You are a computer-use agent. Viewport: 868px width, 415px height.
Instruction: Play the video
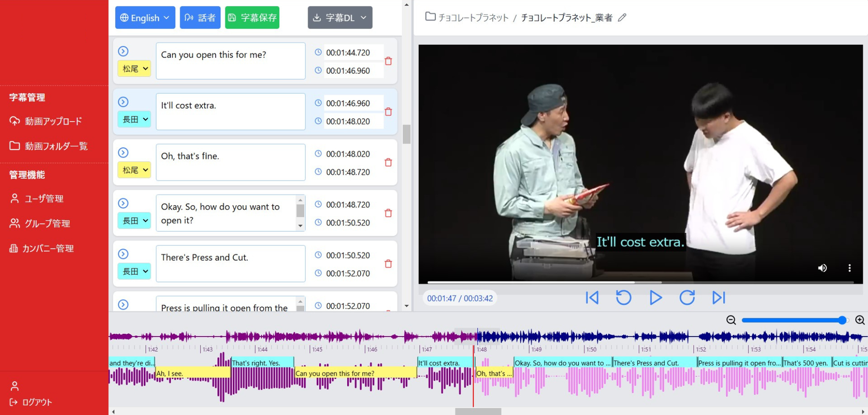[656, 297]
